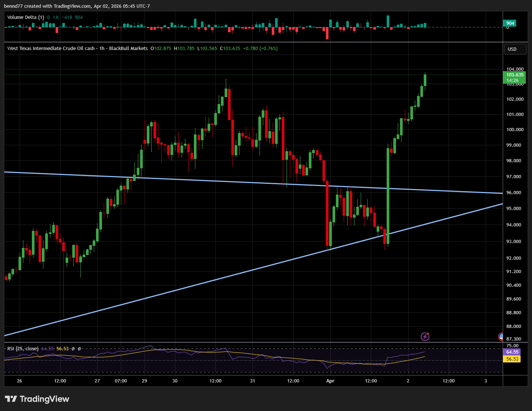The width and height of the screenshot is (532, 411).
Task: Click the West Texas Intermediate Crude Oil title
Action: pyautogui.click(x=51, y=49)
